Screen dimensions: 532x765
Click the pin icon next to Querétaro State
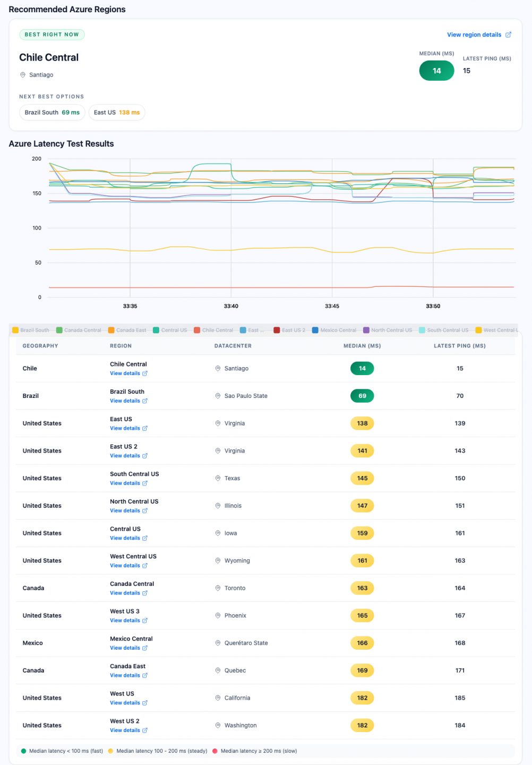click(x=218, y=643)
